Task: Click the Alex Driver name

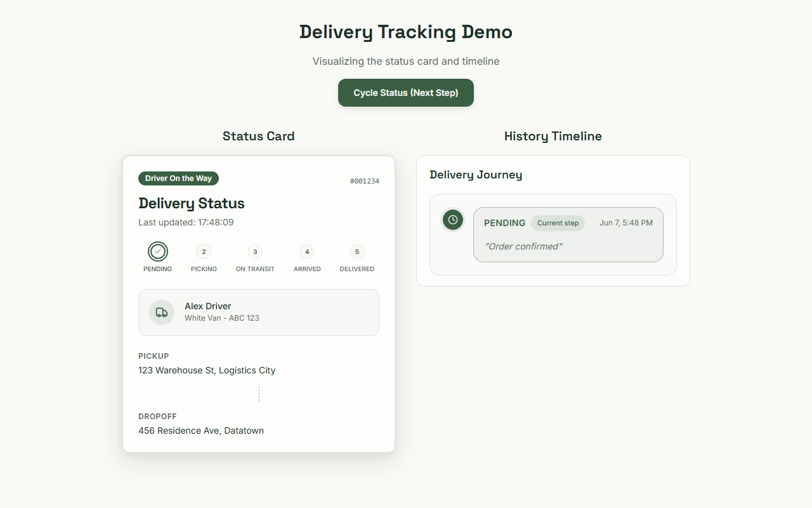Action: [x=208, y=306]
